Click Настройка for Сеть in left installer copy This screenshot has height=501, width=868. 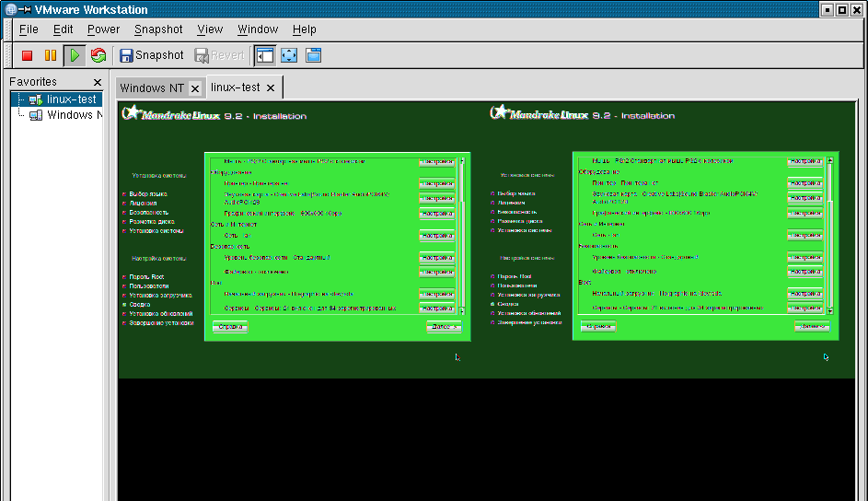[437, 235]
